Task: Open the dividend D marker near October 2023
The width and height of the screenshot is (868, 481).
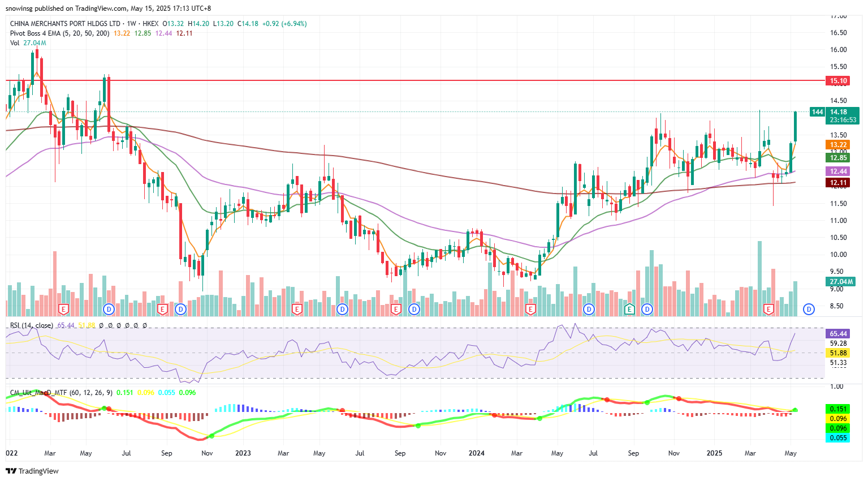Action: pyautogui.click(x=414, y=309)
